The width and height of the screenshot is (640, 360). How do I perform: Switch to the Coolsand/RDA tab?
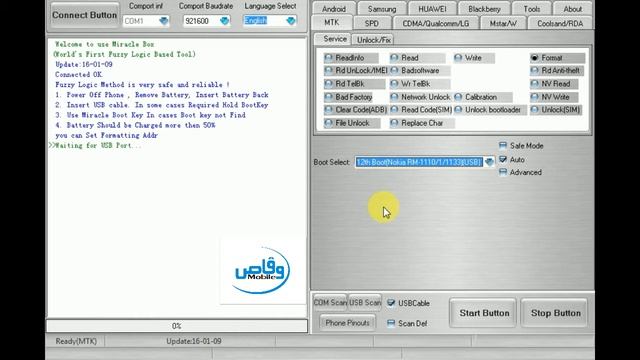[560, 24]
